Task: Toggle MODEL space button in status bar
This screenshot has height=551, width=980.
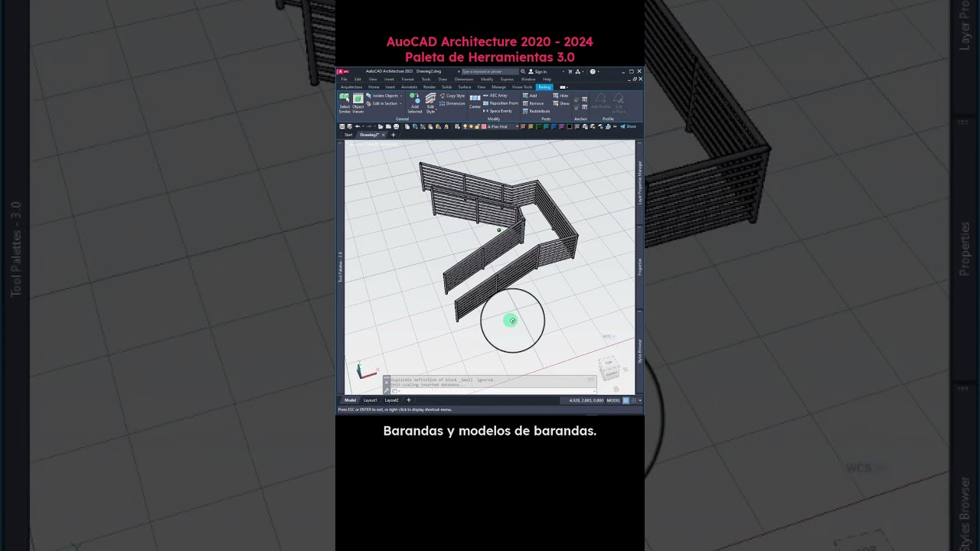Action: (x=613, y=400)
